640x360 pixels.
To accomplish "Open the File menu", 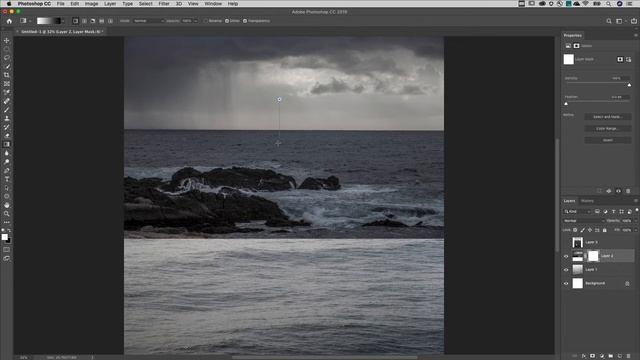I will (61, 4).
